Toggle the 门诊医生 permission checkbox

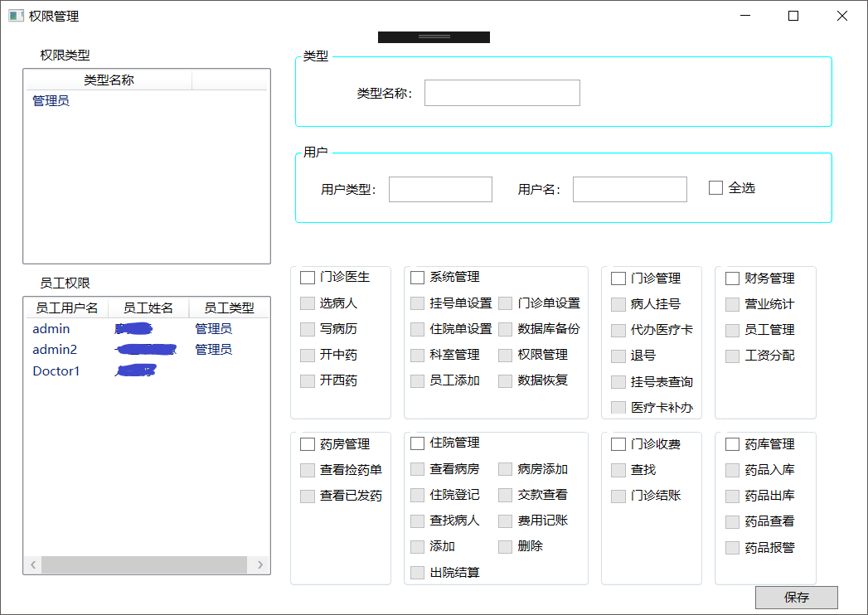307,278
